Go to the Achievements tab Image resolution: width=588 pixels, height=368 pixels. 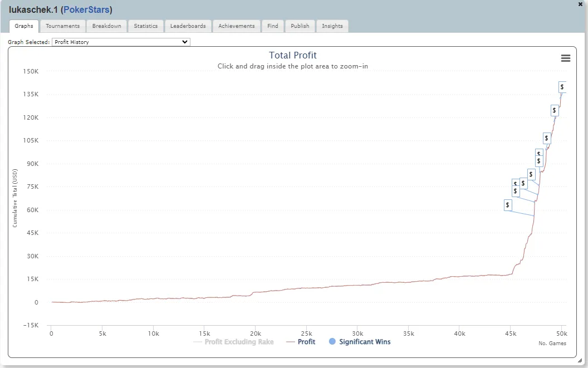[x=236, y=26]
